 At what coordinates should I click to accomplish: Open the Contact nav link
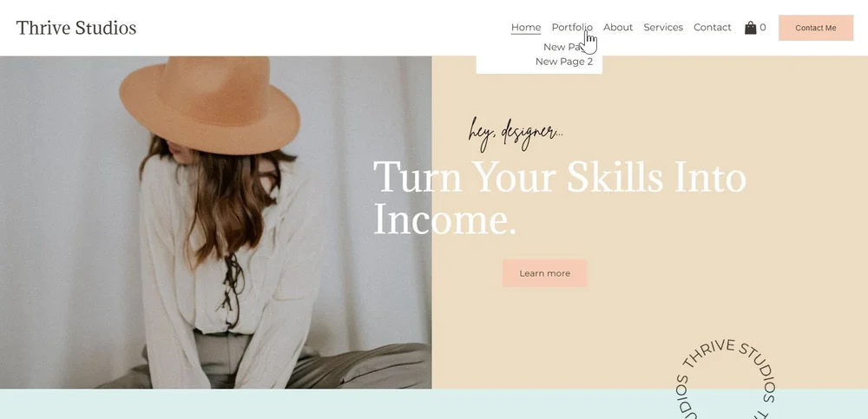click(713, 27)
